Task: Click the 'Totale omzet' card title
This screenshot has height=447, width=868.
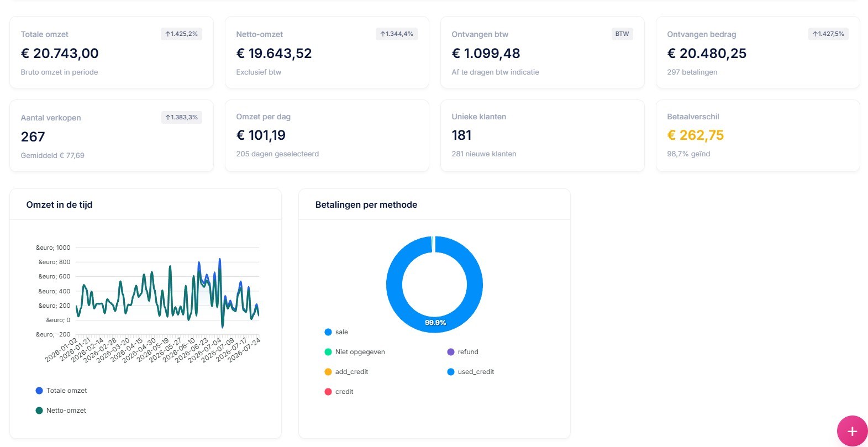Action: tap(44, 34)
